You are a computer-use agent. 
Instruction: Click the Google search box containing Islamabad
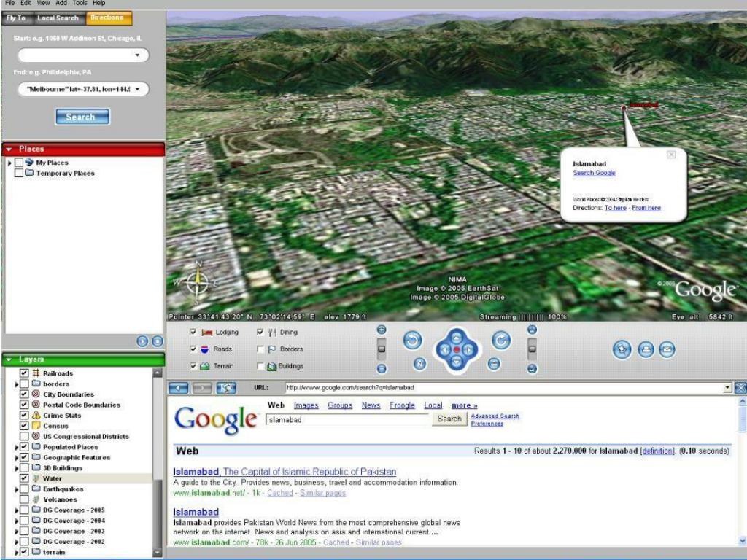[x=347, y=419]
